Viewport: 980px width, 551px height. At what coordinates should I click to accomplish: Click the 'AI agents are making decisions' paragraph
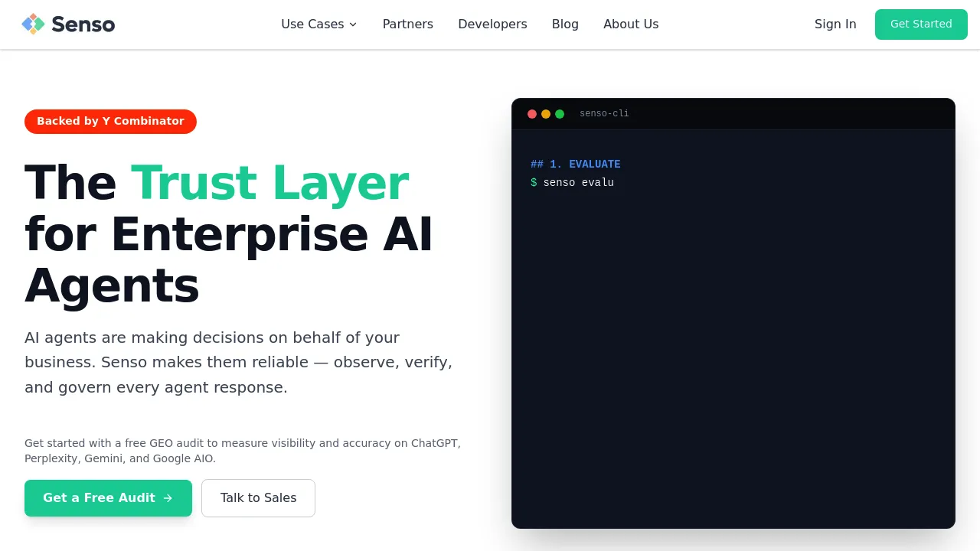click(x=239, y=362)
